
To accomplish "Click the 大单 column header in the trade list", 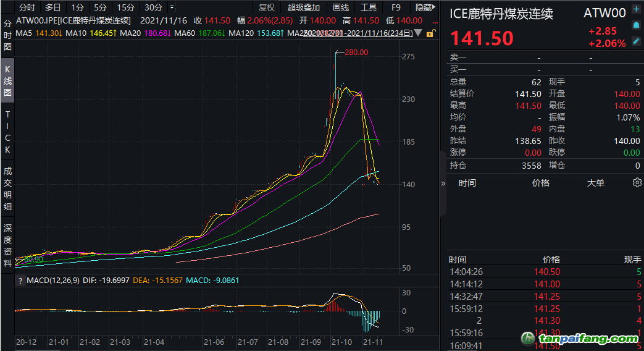I will click(x=595, y=183).
